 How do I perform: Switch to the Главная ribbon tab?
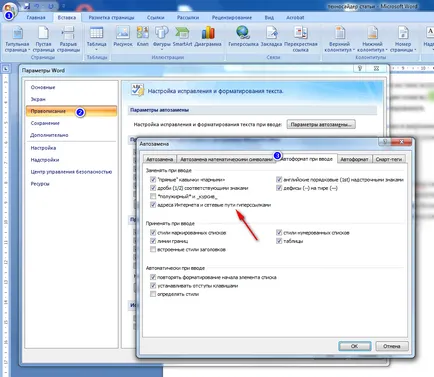36,17
